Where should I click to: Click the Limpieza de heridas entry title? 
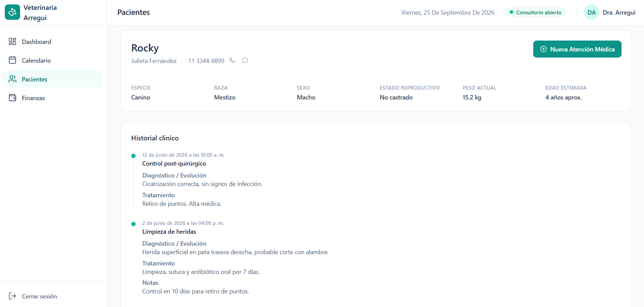169,232
